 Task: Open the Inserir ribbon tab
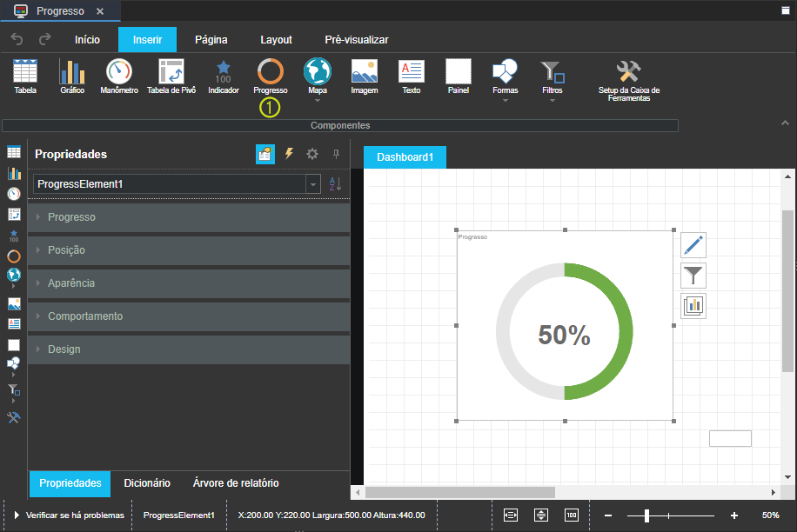(x=147, y=40)
